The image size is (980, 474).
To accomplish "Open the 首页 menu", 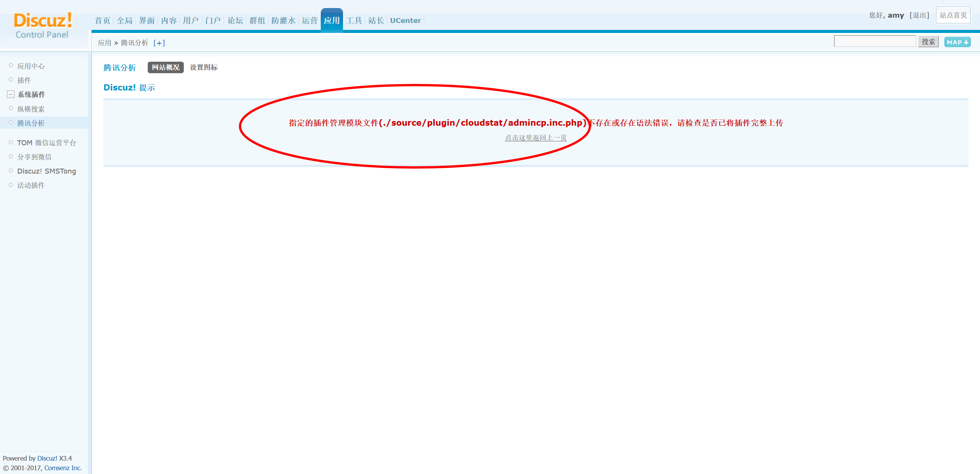I will (103, 21).
